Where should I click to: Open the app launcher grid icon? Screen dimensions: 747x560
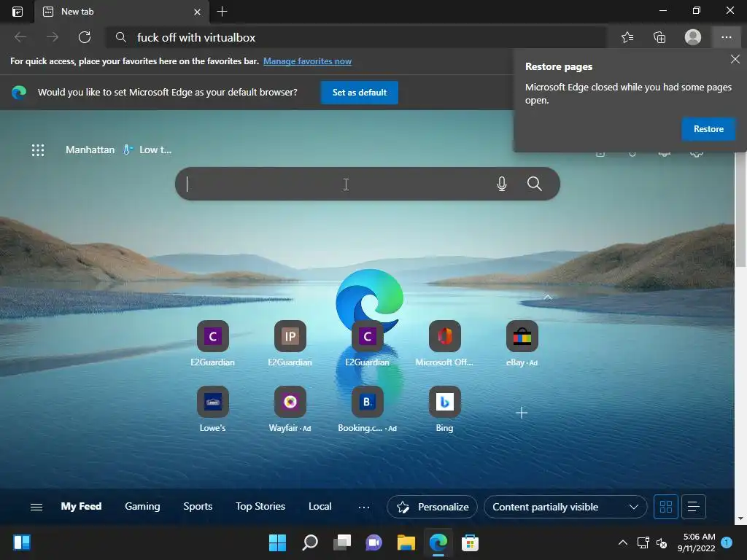tap(38, 150)
